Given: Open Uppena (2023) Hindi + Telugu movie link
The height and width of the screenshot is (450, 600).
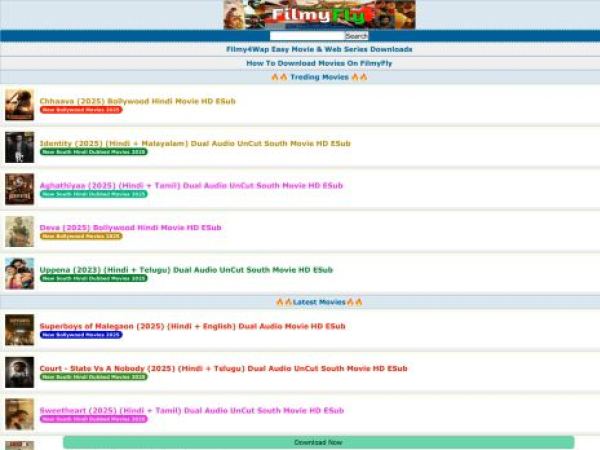Looking at the screenshot, I should (186, 269).
